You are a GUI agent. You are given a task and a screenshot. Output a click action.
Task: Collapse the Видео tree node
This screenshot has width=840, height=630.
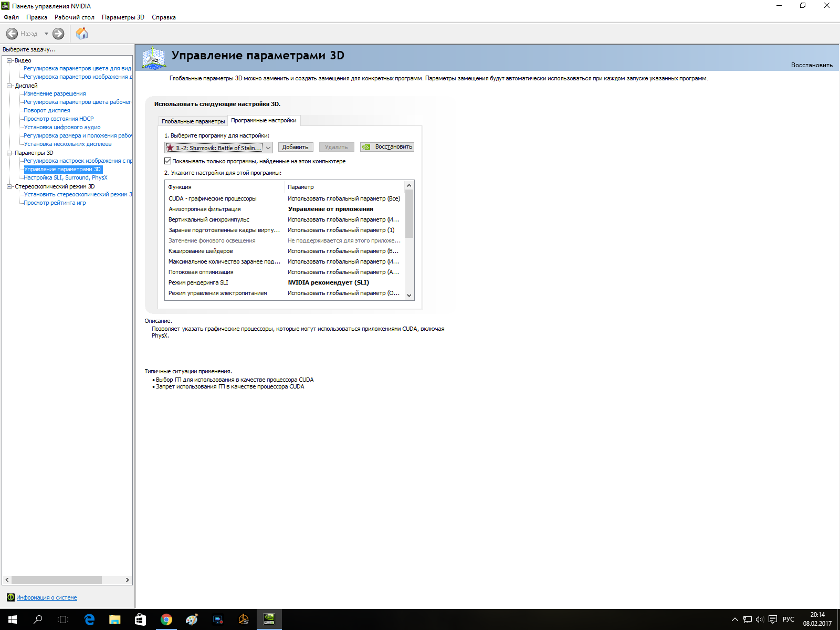tap(9, 60)
